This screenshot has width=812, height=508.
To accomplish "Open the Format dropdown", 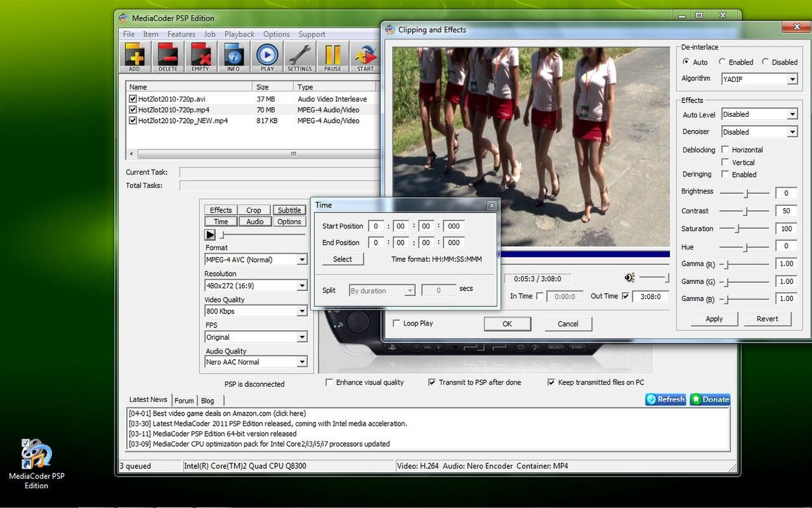I will click(256, 260).
